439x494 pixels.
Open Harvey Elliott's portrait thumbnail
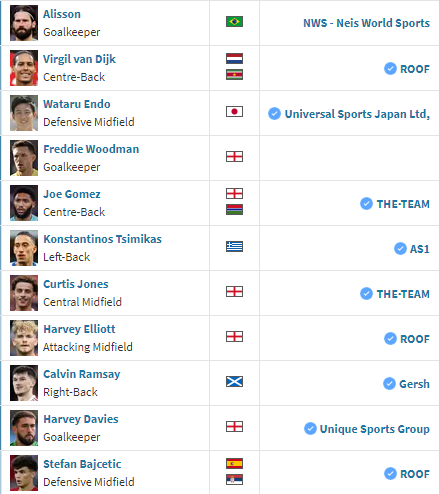pos(24,338)
